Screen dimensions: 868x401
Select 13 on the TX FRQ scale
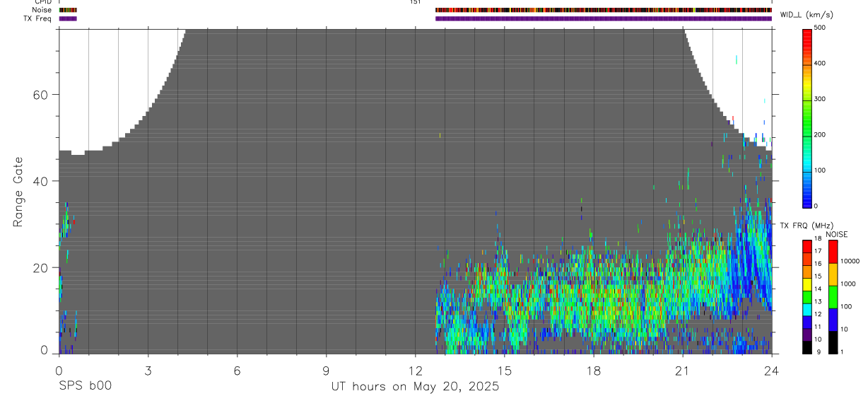pos(818,302)
